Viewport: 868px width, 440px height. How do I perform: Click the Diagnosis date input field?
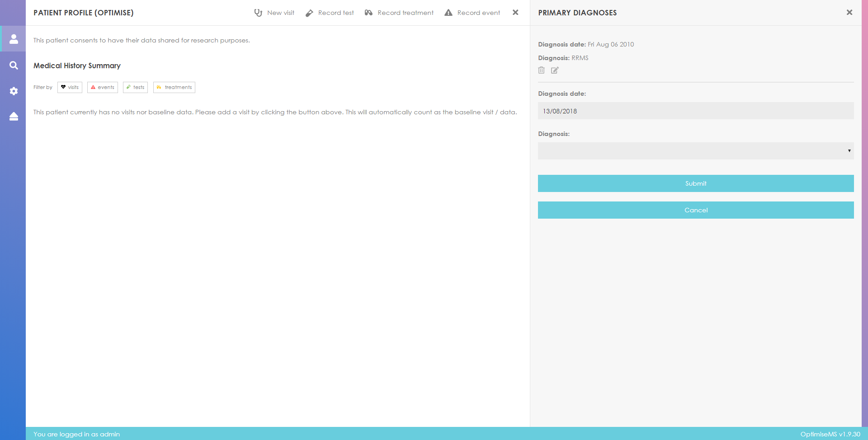coord(695,111)
